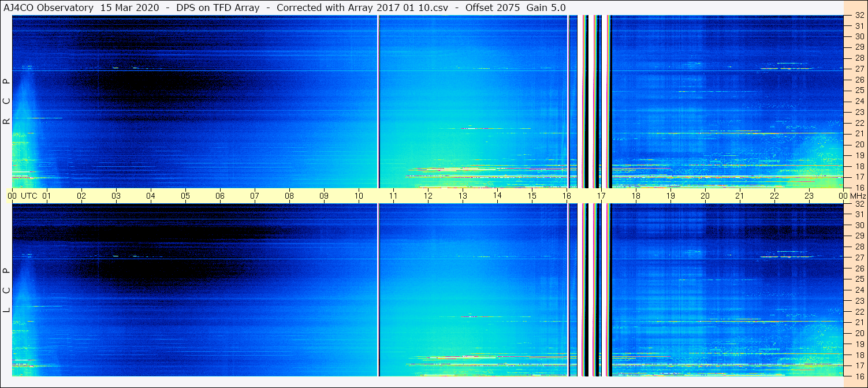868x388 pixels.
Task: Click the 19 MHz tick in RCP panel
Action: pos(859,155)
